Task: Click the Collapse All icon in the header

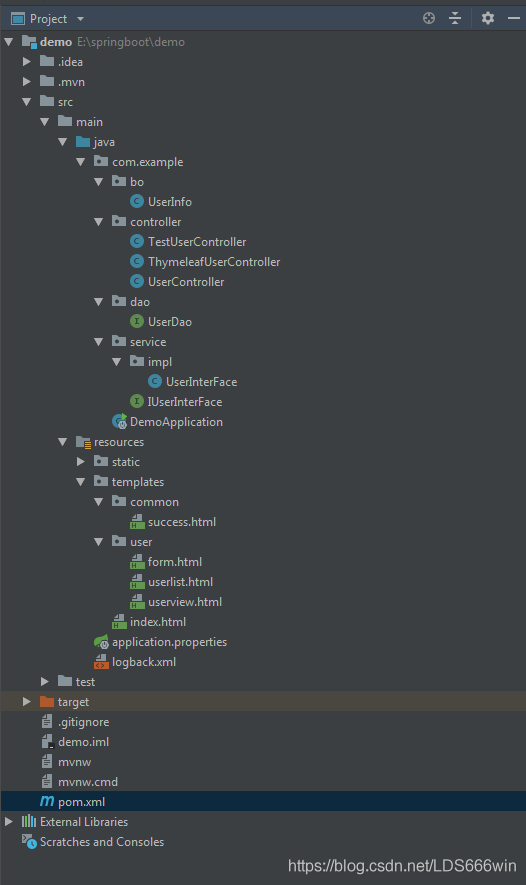Action: [455, 19]
